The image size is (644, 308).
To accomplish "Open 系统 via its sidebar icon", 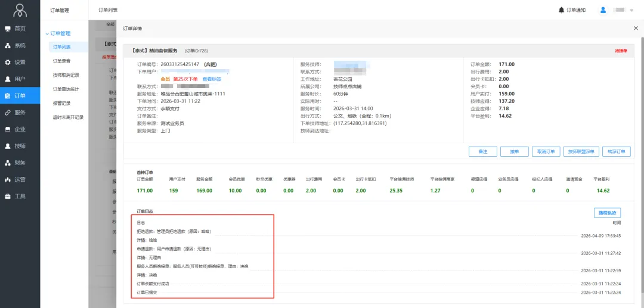I will pos(8,45).
